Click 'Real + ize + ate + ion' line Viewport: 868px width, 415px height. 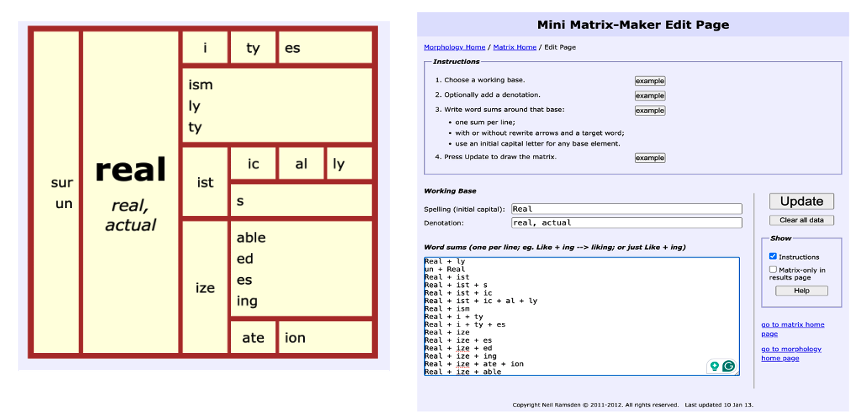click(x=474, y=364)
